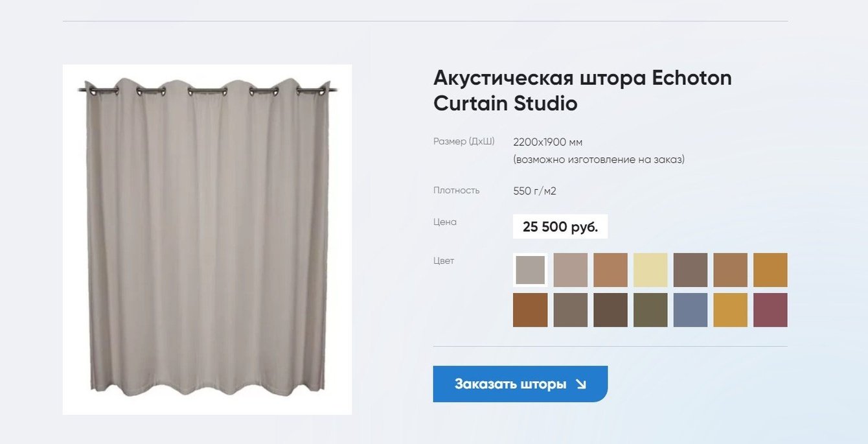Click the Echoton Curtain Studio product title

click(x=582, y=90)
